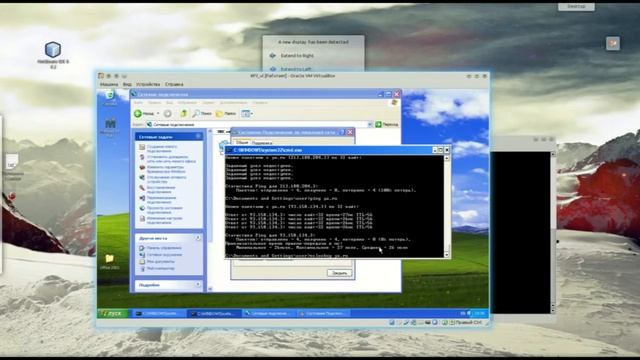Click the green Назад back button

[144, 113]
